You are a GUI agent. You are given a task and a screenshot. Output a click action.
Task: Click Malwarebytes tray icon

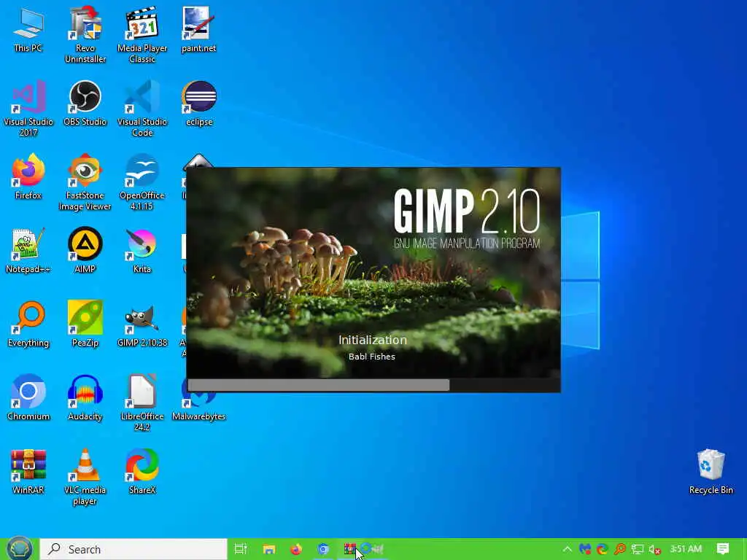[x=585, y=549]
